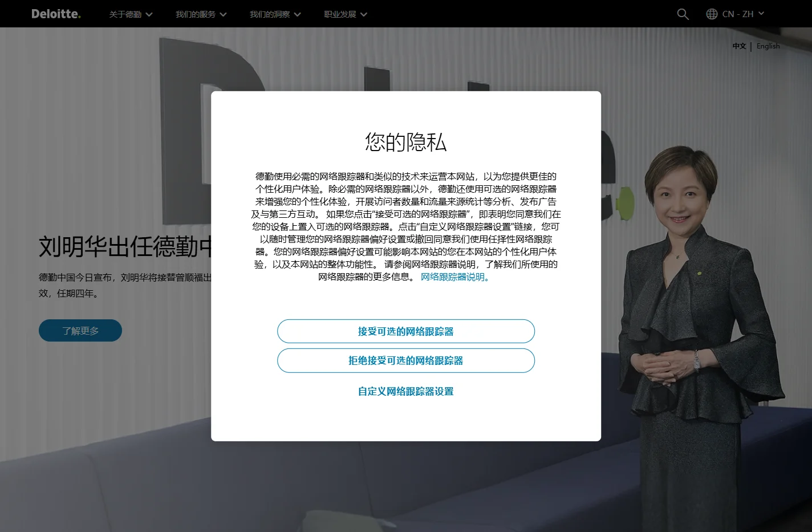
Task: Click the Deloitte logo
Action: tap(56, 14)
